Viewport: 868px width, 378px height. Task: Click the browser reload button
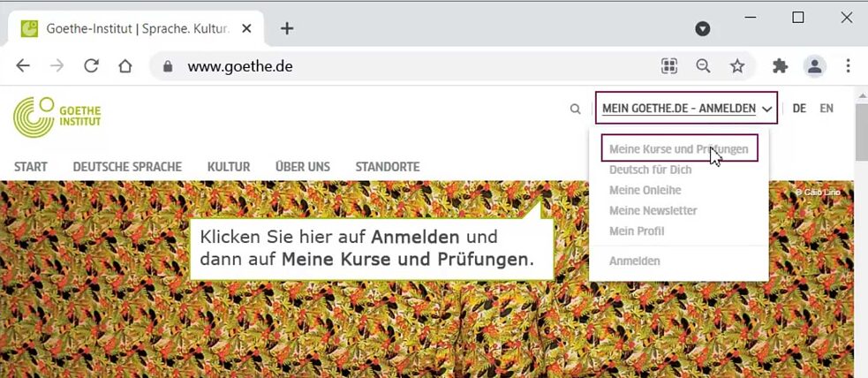pos(91,65)
